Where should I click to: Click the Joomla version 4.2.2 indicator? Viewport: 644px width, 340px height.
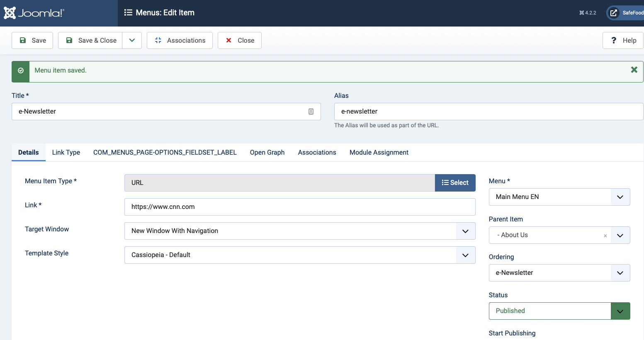click(588, 13)
